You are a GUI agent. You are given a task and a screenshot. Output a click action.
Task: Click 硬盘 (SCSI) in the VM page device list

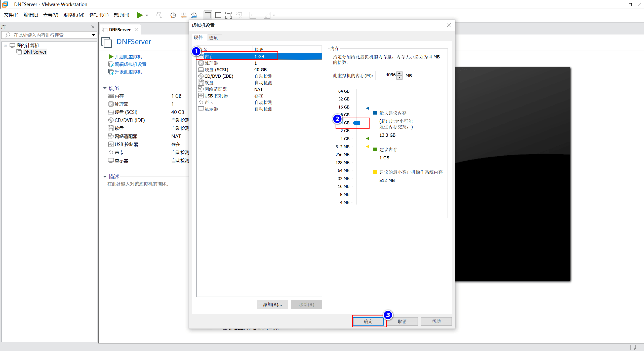126,112
